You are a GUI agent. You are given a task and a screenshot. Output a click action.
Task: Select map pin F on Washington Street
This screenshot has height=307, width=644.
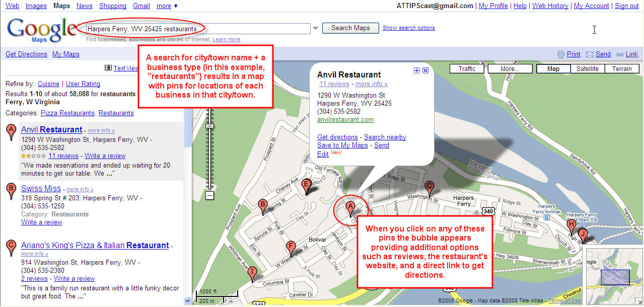[291, 248]
